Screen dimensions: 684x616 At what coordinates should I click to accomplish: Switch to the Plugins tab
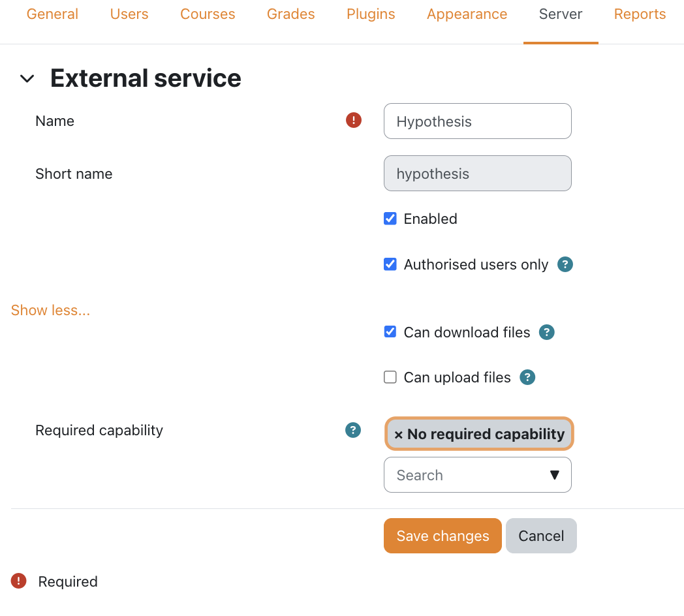[x=371, y=14]
